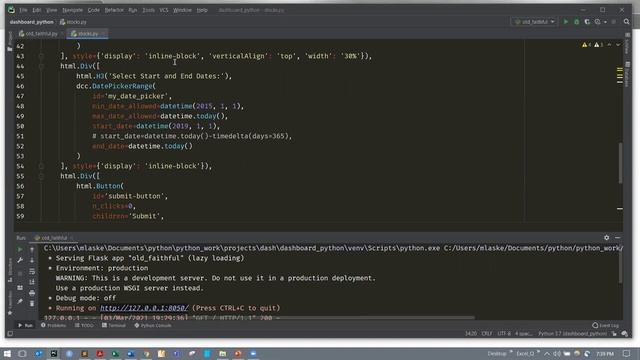Open the Help menu

pos(202,10)
